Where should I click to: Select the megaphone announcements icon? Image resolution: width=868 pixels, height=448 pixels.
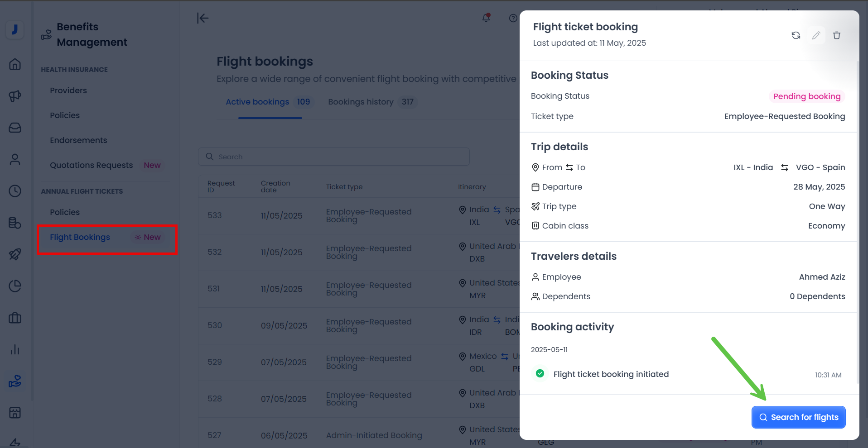pyautogui.click(x=15, y=96)
